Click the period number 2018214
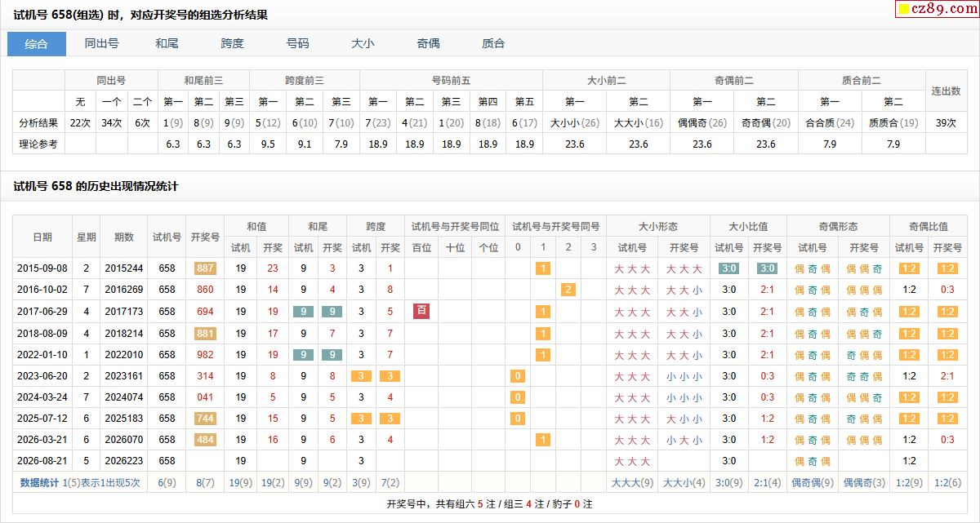Viewport: 980px width, 523px height. [x=124, y=333]
